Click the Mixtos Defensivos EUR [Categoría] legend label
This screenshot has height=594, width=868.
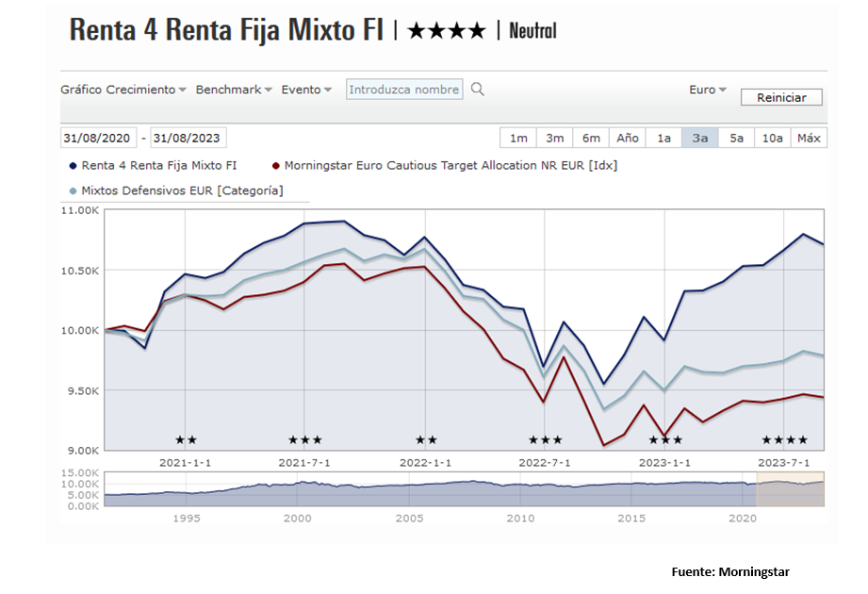click(182, 191)
